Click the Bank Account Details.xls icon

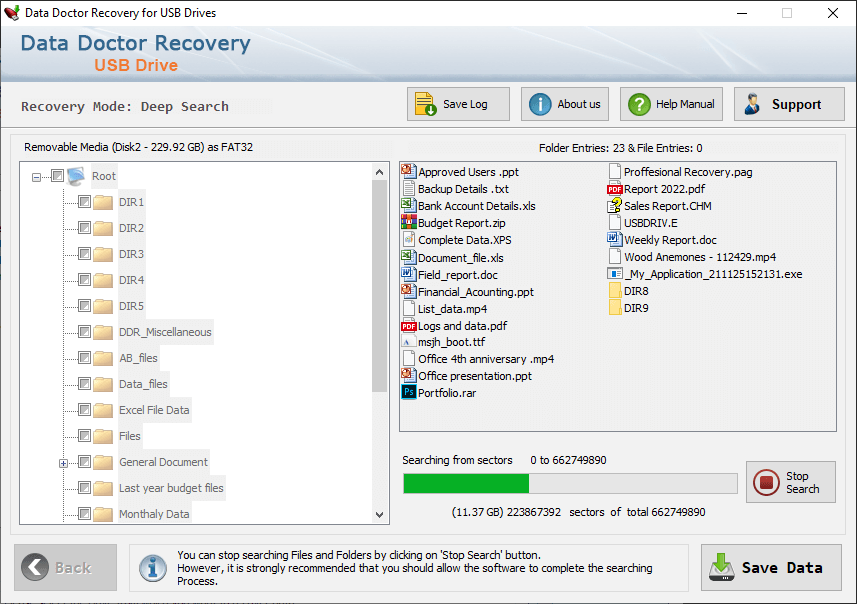click(x=408, y=206)
